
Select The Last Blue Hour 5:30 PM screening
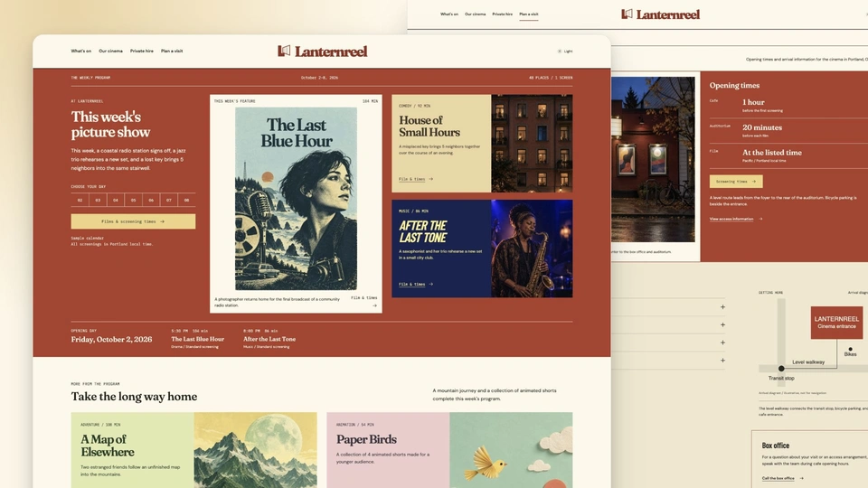click(198, 339)
